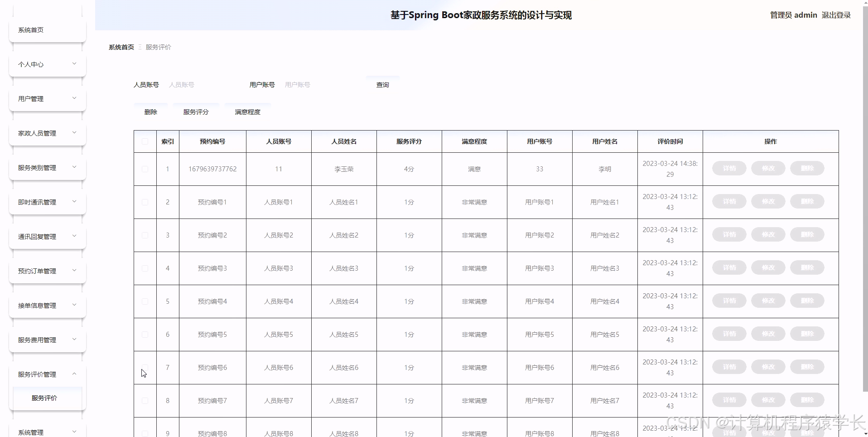Check the checkbox for row 1
The image size is (868, 437).
coord(145,169)
